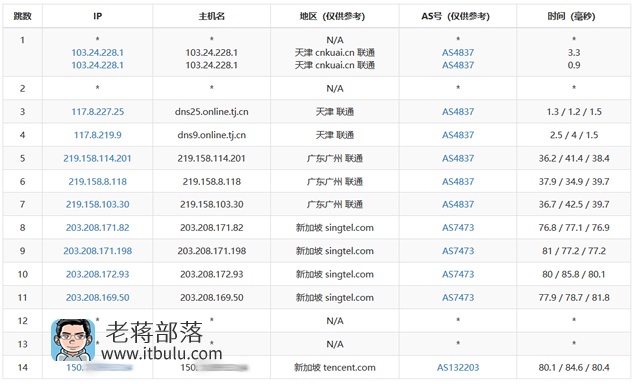Click region 广东广州 联通 in hop 5

pyautogui.click(x=335, y=158)
